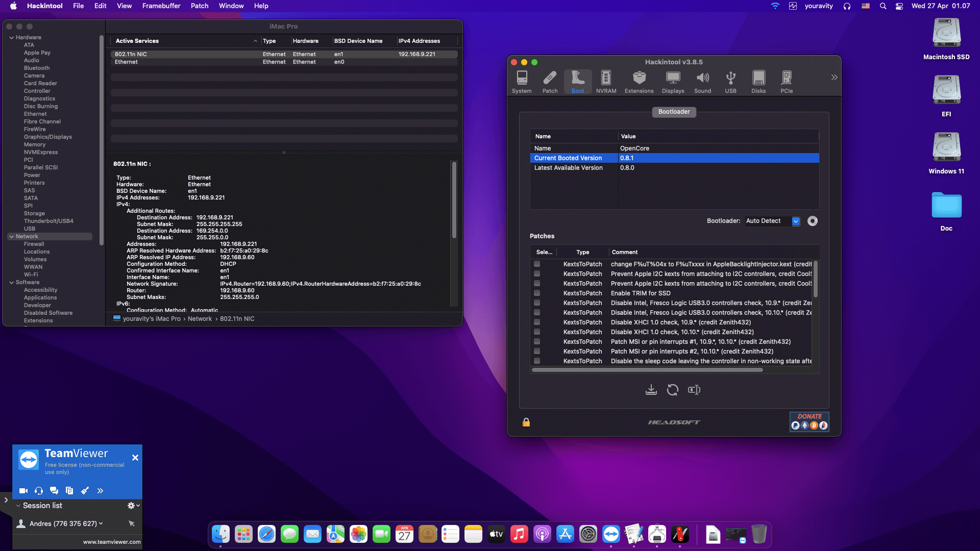Open the Patch menu in menu bar
The height and width of the screenshot is (551, 980).
pyautogui.click(x=200, y=6)
